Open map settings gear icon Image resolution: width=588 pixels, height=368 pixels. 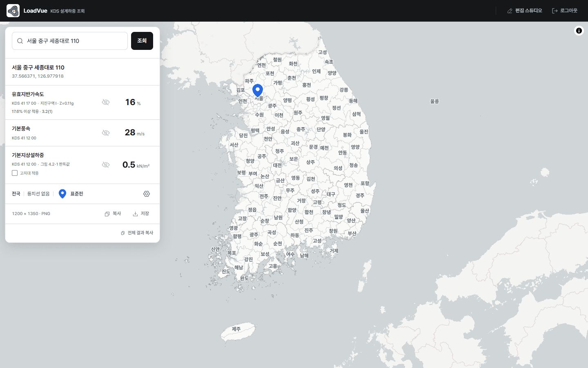pos(147,194)
